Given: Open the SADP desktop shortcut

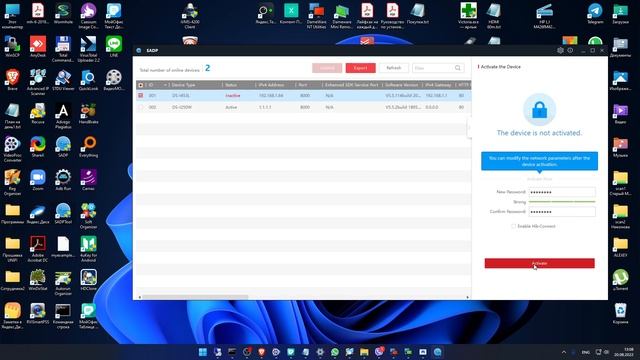Looking at the screenshot, I should (63, 147).
